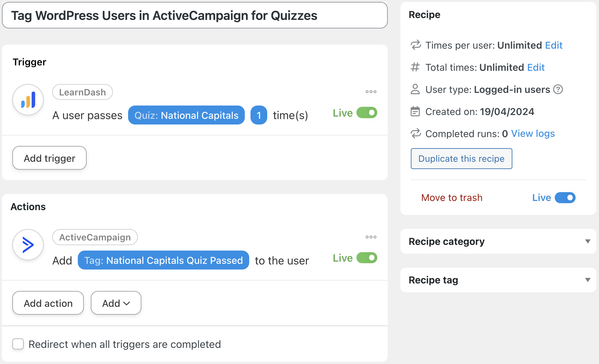This screenshot has height=364, width=599.
Task: Click the Total times hash icon
Action: pos(415,67)
